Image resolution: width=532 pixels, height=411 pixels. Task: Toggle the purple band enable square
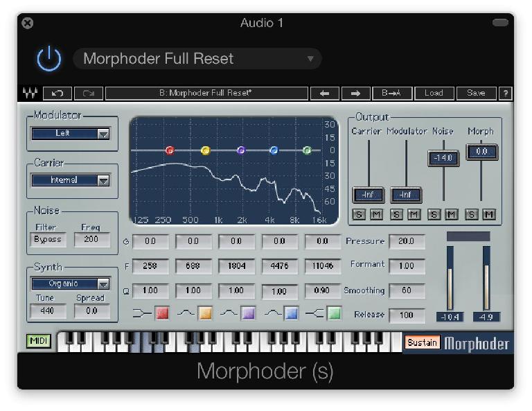coord(249,313)
